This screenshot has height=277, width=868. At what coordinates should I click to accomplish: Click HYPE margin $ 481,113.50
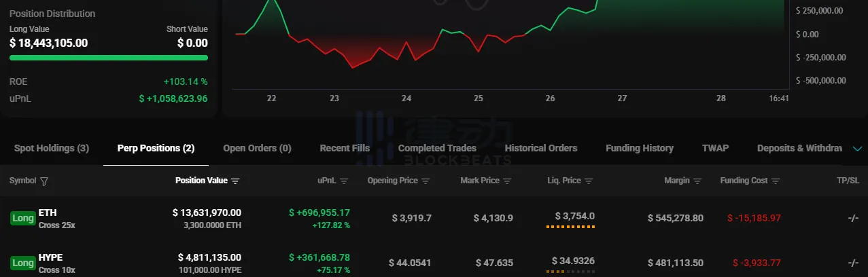[x=676, y=263]
